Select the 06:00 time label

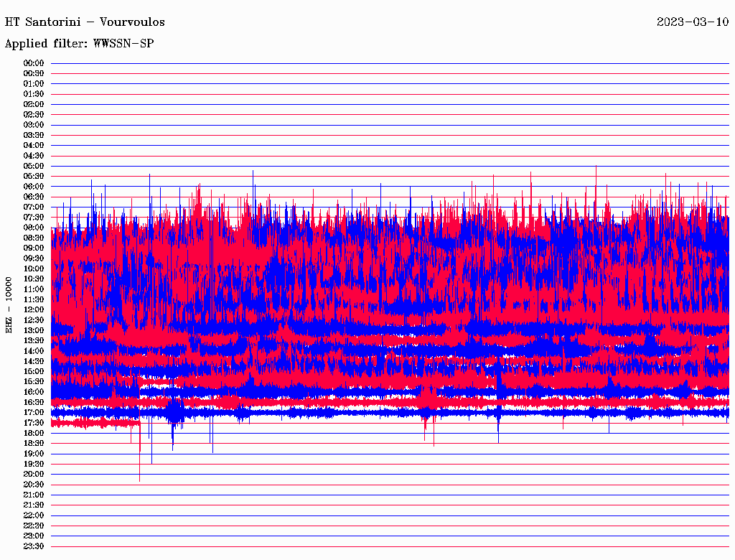34,187
